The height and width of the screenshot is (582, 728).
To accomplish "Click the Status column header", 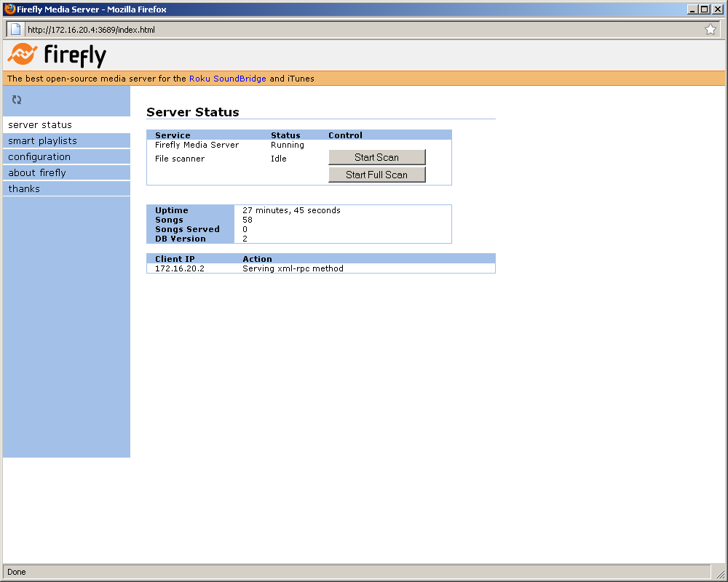I will pyautogui.click(x=285, y=135).
